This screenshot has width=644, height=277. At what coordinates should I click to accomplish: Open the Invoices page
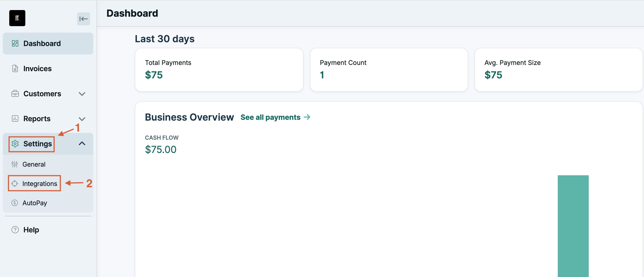[x=37, y=68]
